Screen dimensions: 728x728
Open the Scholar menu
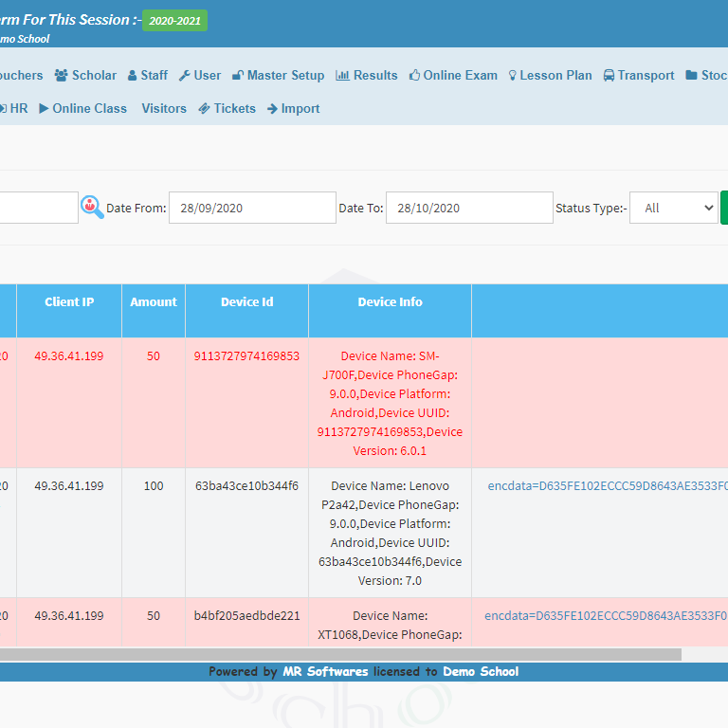(x=85, y=76)
